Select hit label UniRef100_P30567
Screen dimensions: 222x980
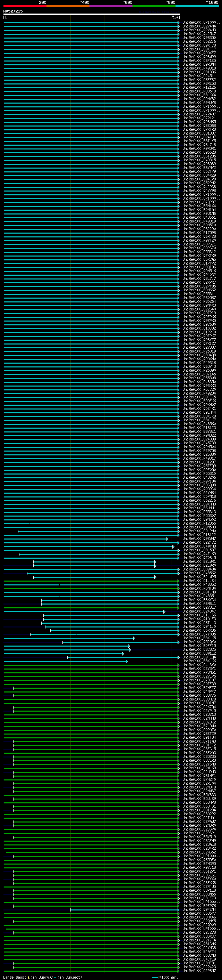(x=199, y=298)
